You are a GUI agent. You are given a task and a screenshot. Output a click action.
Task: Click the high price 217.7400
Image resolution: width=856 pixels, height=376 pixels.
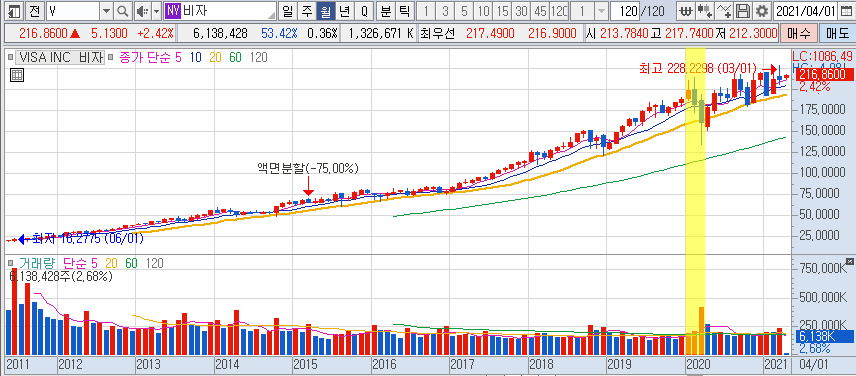tap(689, 33)
